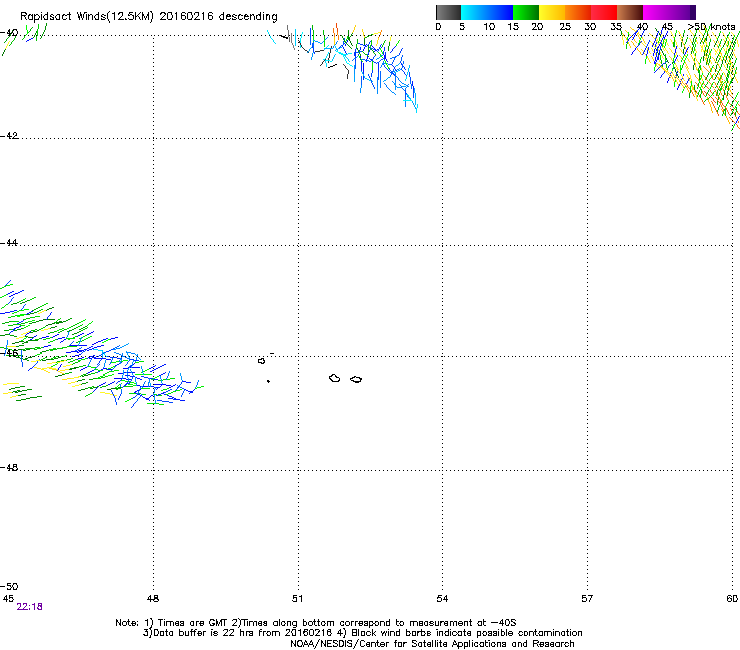Click the '>50 knots' legend label
This screenshot has width=740, height=650.
point(712,27)
